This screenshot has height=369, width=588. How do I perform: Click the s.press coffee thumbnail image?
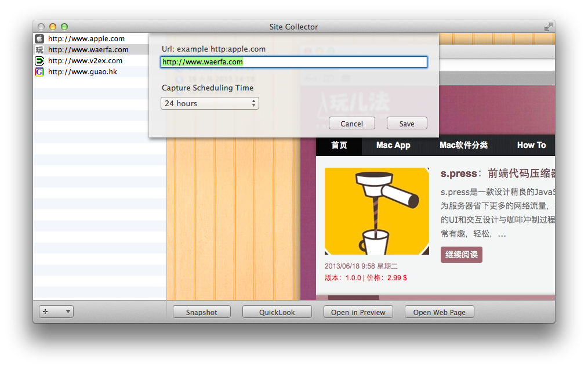377,211
